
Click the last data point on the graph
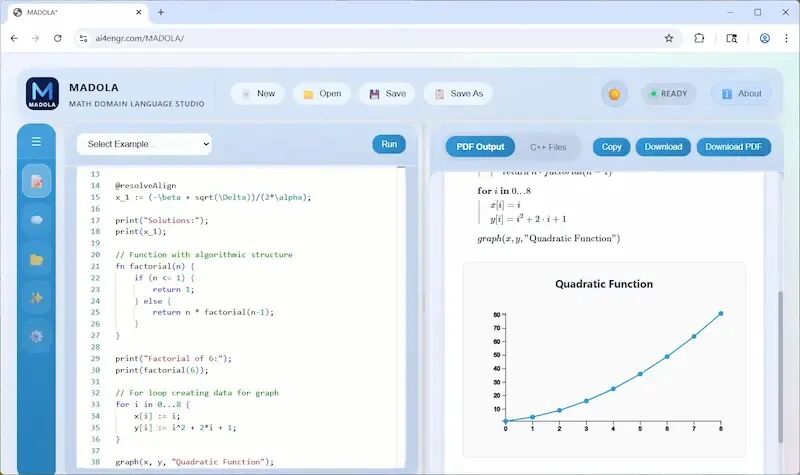click(720, 314)
